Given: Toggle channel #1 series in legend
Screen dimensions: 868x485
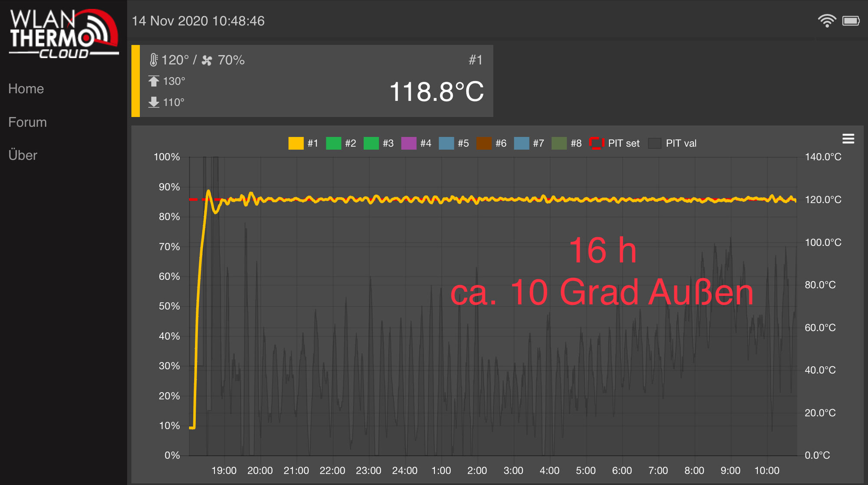Looking at the screenshot, I should [303, 143].
